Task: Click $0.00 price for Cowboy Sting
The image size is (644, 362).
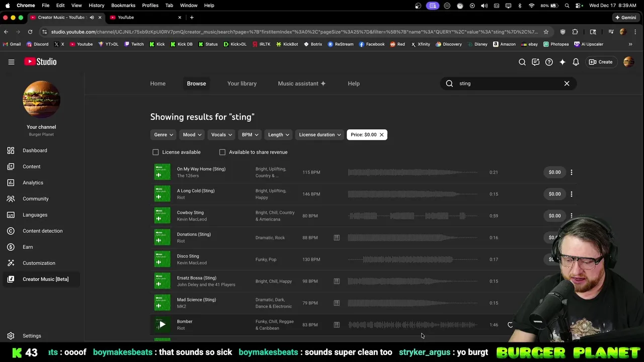Action: click(x=554, y=216)
